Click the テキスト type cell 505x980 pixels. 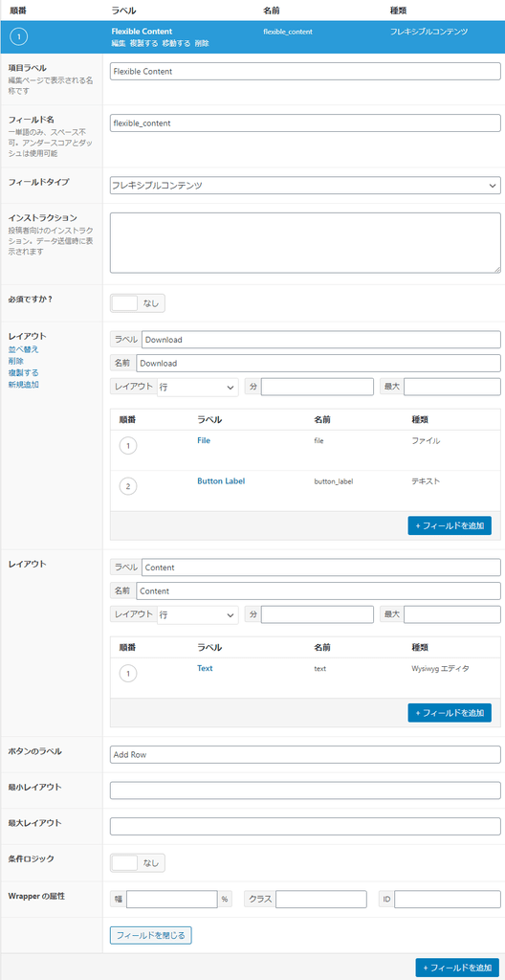[426, 481]
